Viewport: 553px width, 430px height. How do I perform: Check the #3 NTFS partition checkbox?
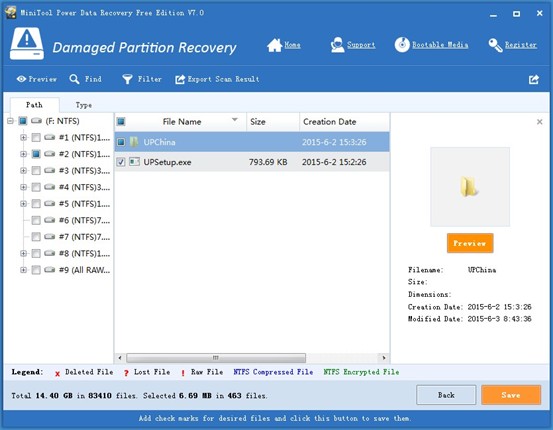36,170
